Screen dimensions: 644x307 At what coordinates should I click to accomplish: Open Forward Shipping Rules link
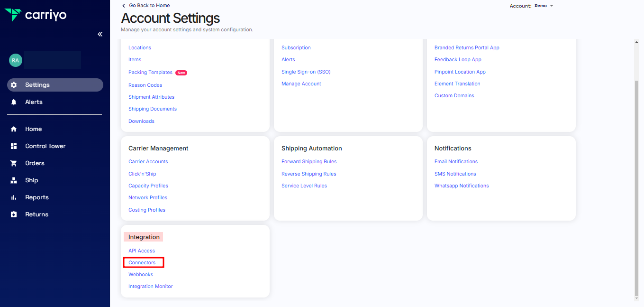(x=309, y=162)
